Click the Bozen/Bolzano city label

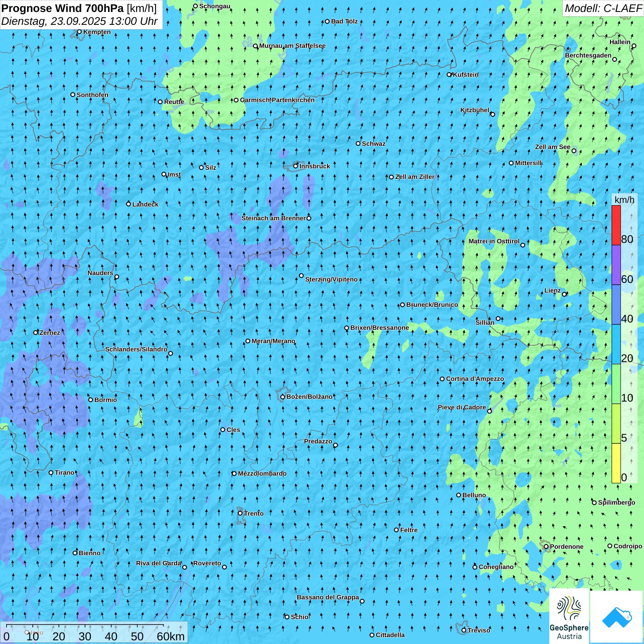click(309, 397)
